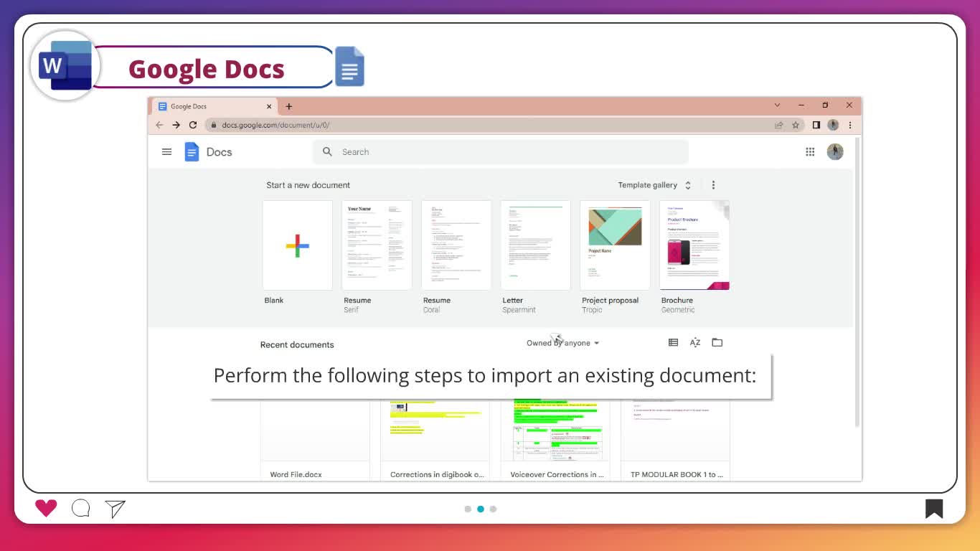The width and height of the screenshot is (980, 551).
Task: Expand the Template gallery
Action: point(654,185)
